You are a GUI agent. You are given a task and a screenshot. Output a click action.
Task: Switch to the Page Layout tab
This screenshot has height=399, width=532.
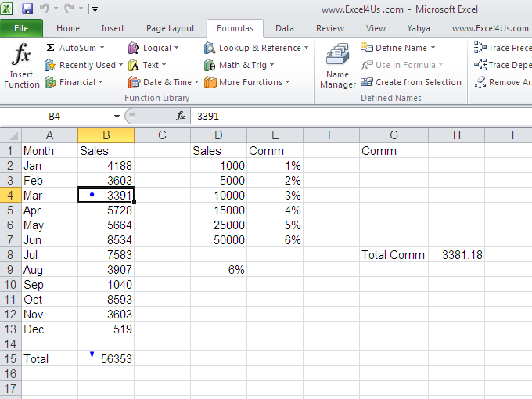click(x=171, y=28)
